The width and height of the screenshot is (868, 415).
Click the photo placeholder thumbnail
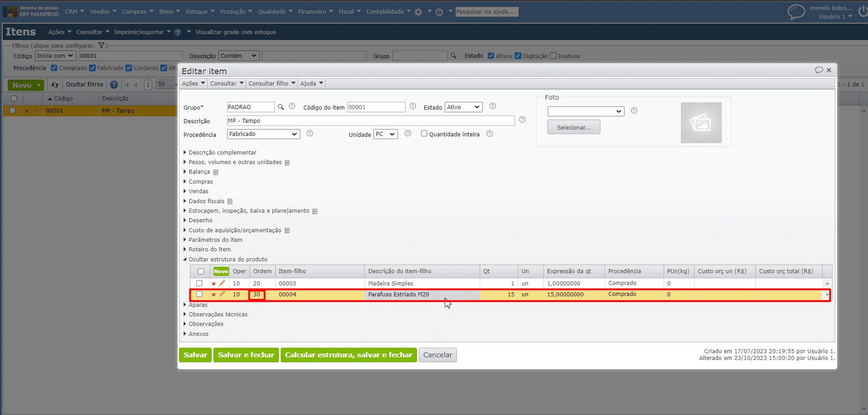pyautogui.click(x=701, y=123)
